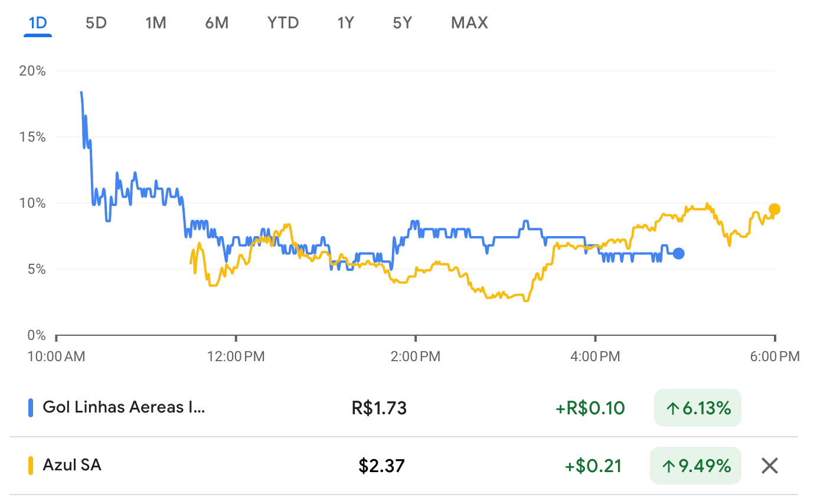
Task: Select the MAX time range
Action: tap(469, 23)
